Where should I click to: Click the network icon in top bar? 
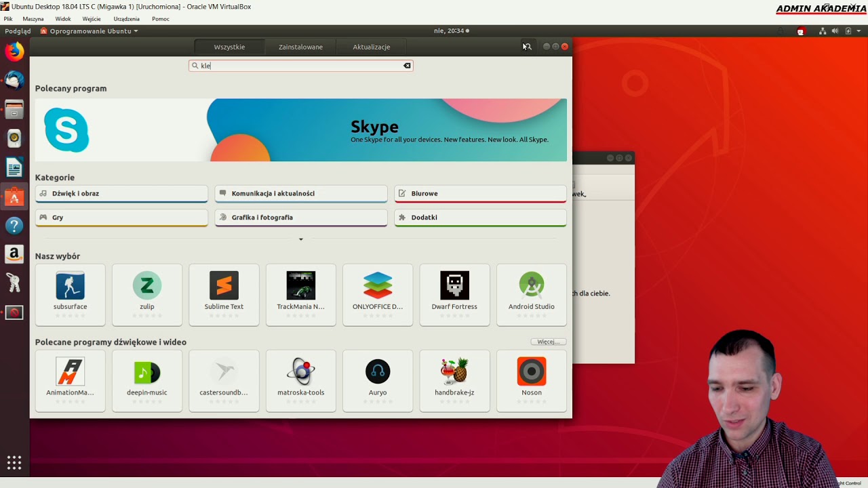tap(823, 31)
